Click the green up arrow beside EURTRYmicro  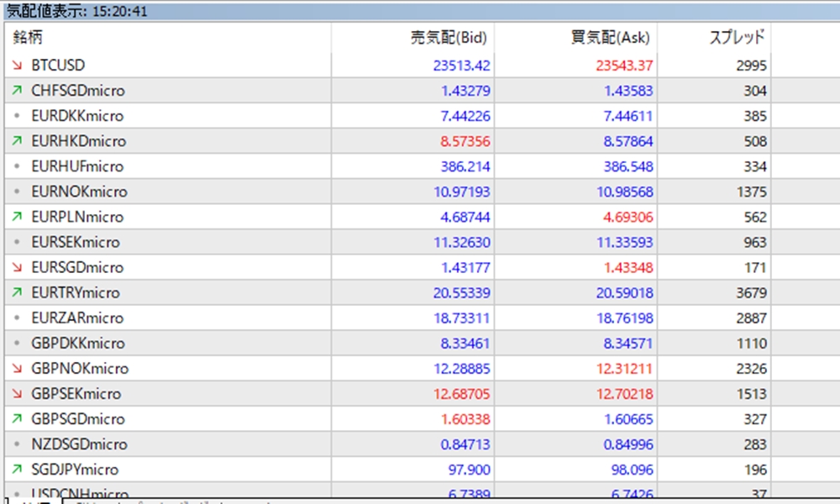coord(17,292)
